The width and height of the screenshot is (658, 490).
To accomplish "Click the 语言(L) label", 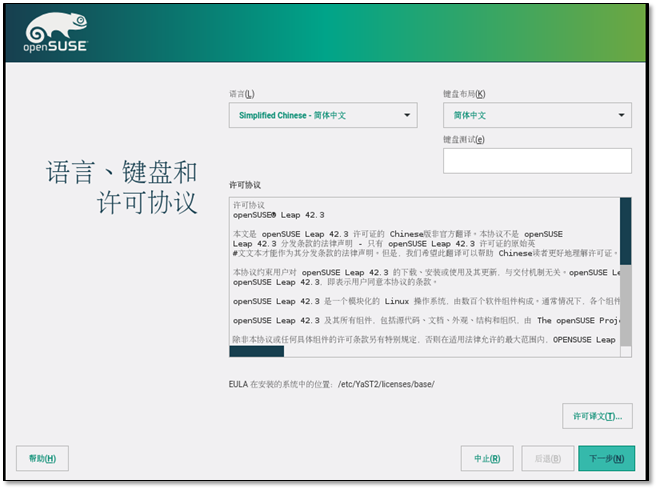I will pos(242,94).
